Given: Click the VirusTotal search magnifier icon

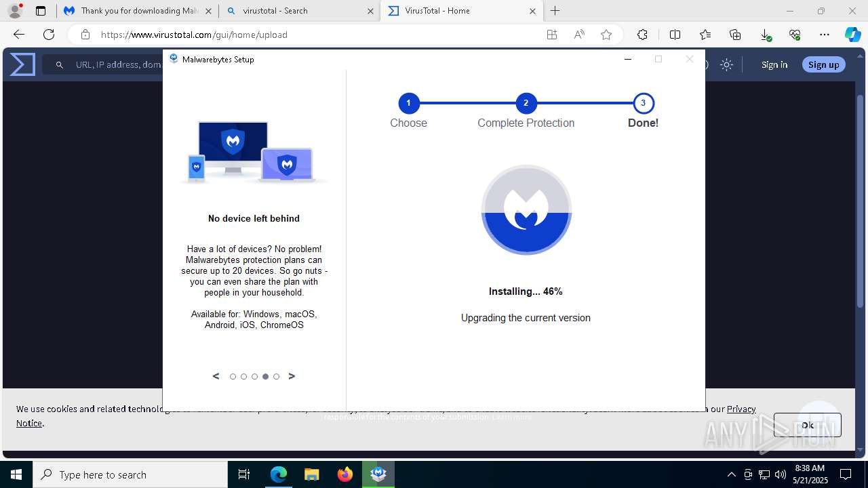Looking at the screenshot, I should [60, 65].
